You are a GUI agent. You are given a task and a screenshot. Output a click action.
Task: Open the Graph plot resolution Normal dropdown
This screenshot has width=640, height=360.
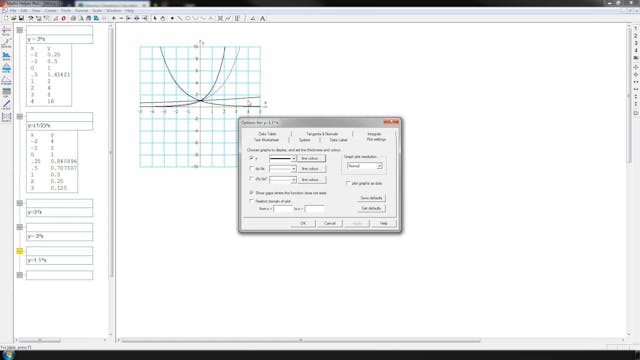pyautogui.click(x=364, y=166)
